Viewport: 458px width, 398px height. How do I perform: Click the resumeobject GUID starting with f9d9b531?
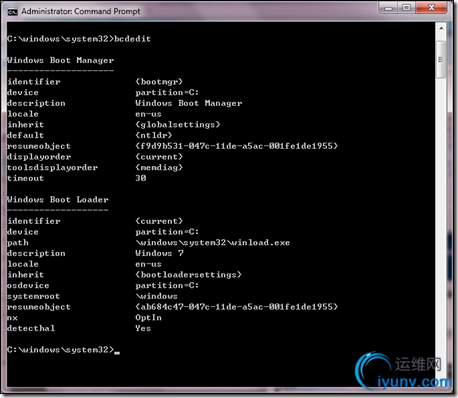[x=236, y=146]
